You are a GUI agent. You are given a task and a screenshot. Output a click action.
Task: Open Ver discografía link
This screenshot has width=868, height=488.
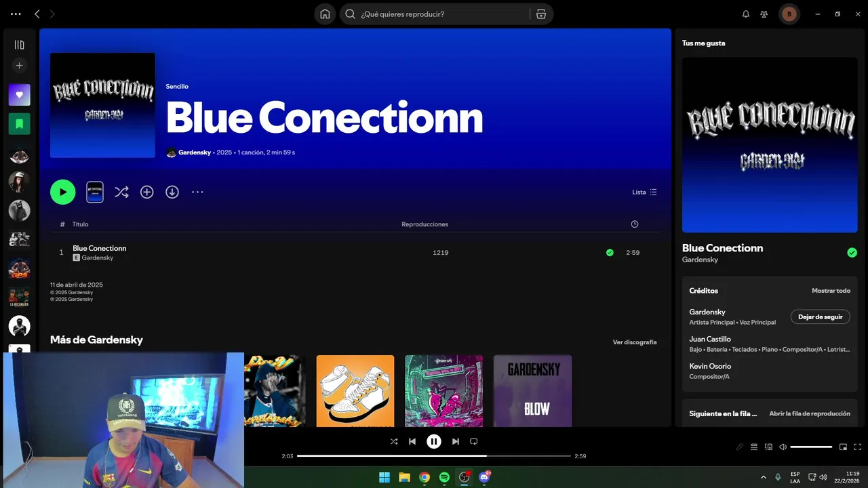pyautogui.click(x=635, y=342)
